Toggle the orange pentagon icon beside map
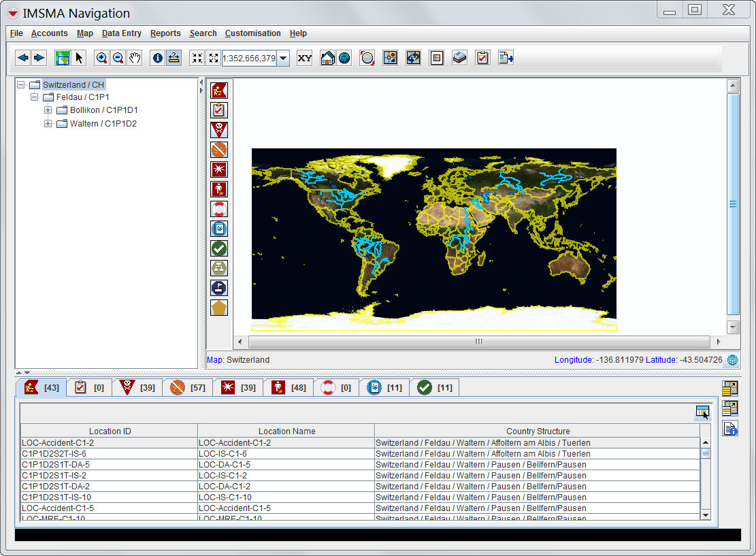 219,308
